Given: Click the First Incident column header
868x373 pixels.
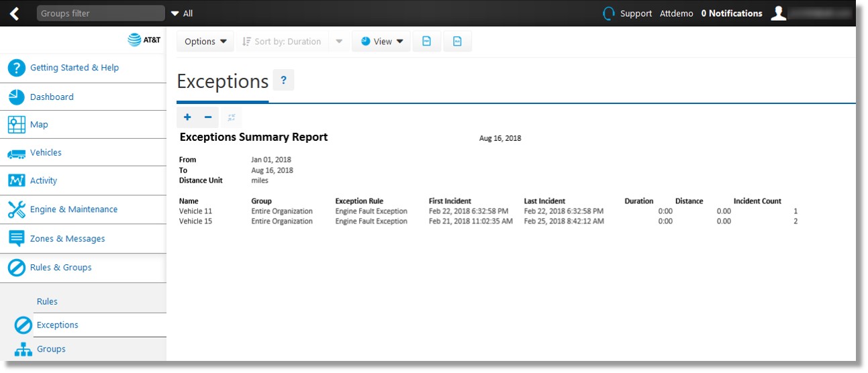Looking at the screenshot, I should [x=450, y=201].
